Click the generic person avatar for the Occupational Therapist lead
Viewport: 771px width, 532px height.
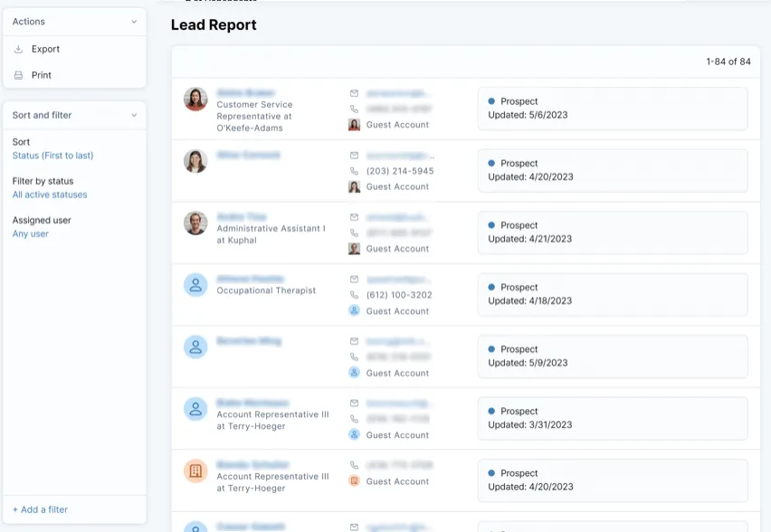(195, 285)
